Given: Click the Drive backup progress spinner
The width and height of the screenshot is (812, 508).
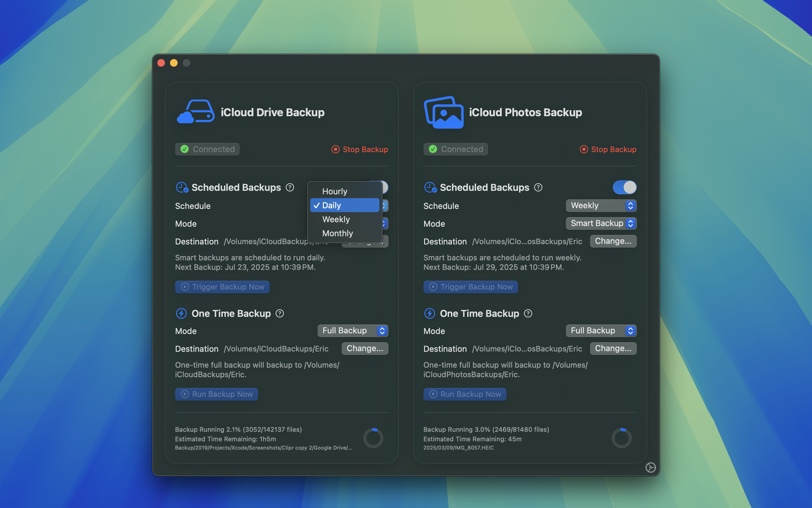Looking at the screenshot, I should (373, 438).
